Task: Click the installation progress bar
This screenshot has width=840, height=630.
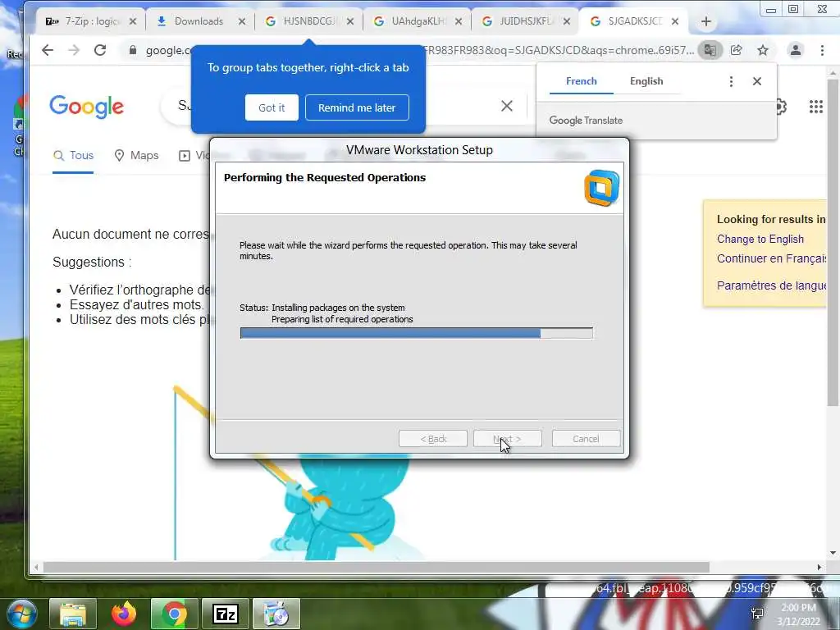Action: tap(416, 333)
